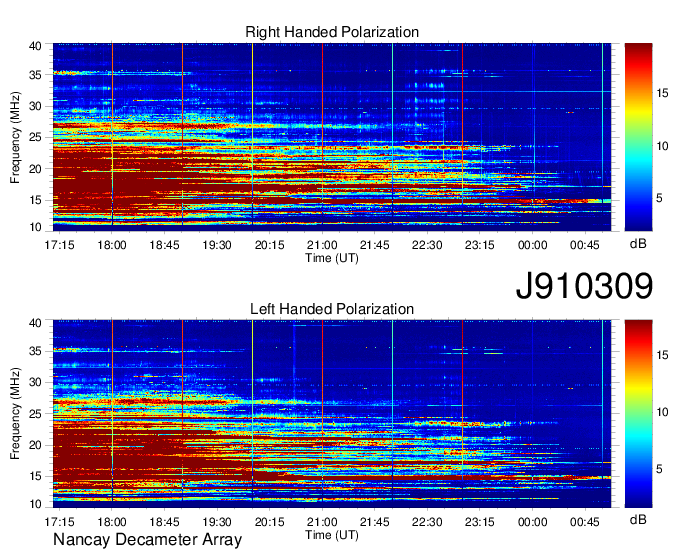680x552 pixels.
Task: Click 00:00 time tick on Right Handed plot
Action: point(533,245)
